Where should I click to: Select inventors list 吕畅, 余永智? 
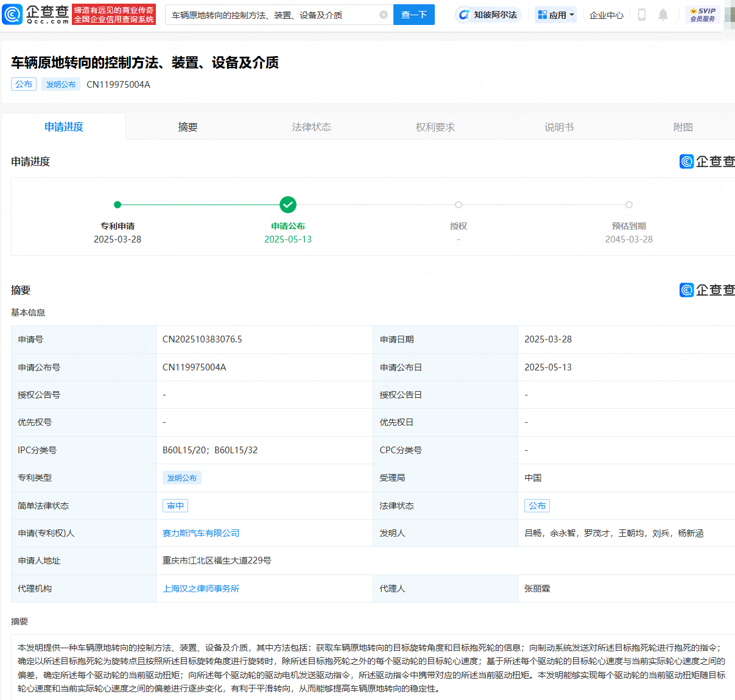pyautogui.click(x=614, y=533)
